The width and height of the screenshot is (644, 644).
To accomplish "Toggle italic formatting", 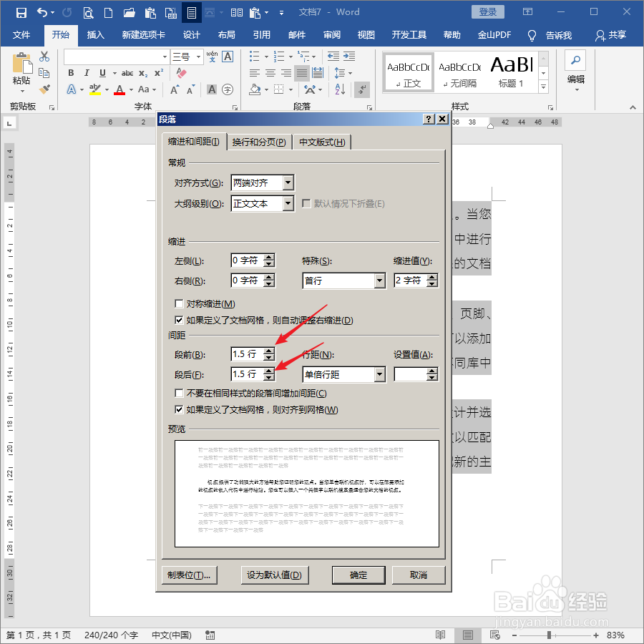I will click(87, 73).
